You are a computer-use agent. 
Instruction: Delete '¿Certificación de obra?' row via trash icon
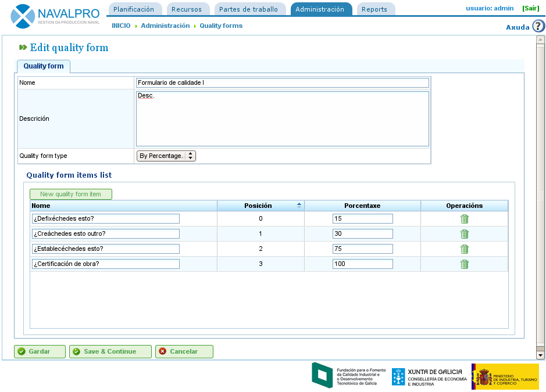click(x=464, y=264)
